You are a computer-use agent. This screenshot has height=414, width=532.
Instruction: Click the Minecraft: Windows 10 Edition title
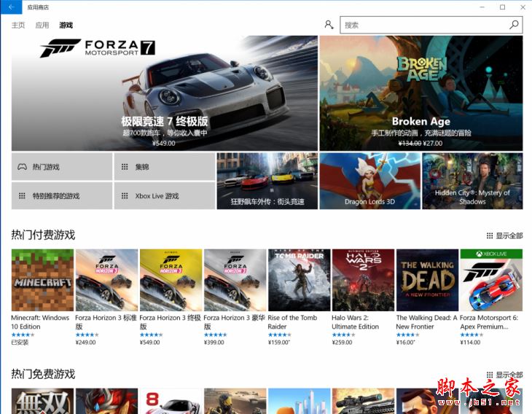point(40,322)
